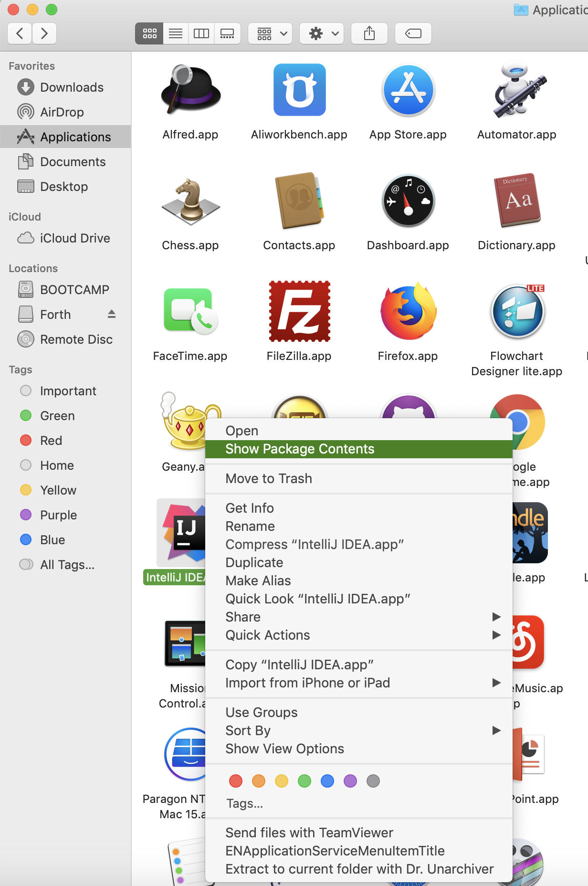The width and height of the screenshot is (588, 886).
Task: Open AirDrop in the sidebar
Action: click(x=65, y=112)
